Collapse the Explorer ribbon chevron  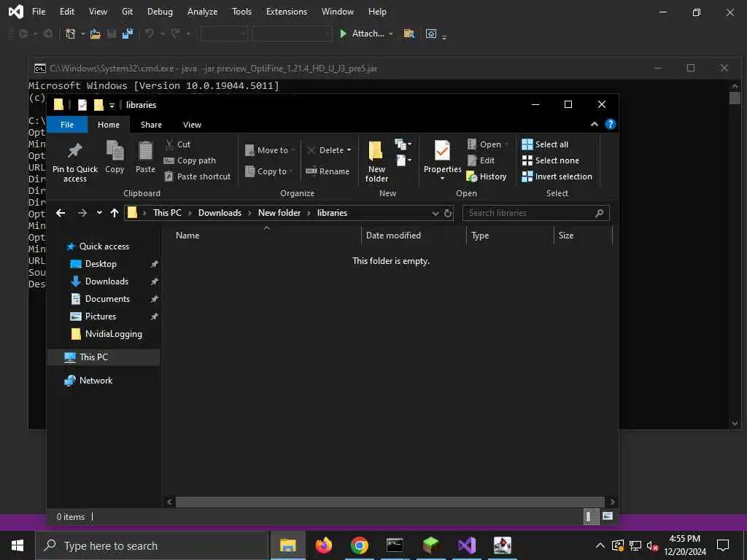point(594,124)
